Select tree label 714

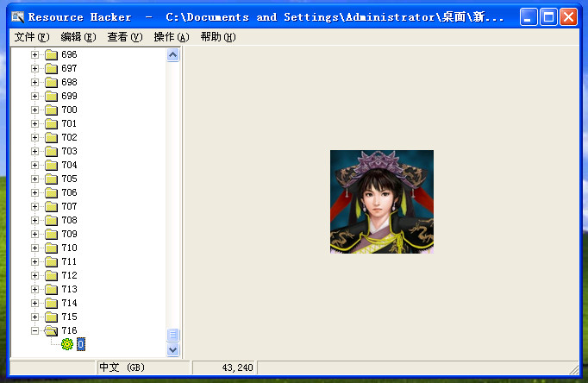[x=69, y=303]
